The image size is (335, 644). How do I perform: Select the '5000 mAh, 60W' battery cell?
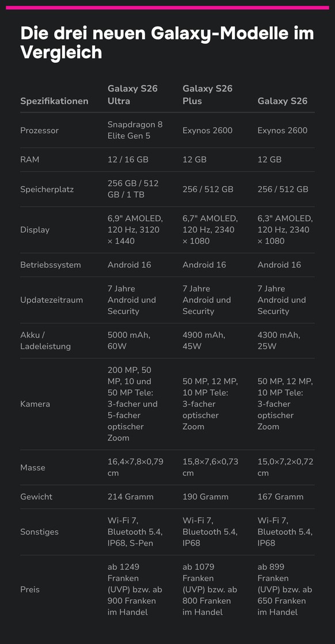(129, 340)
